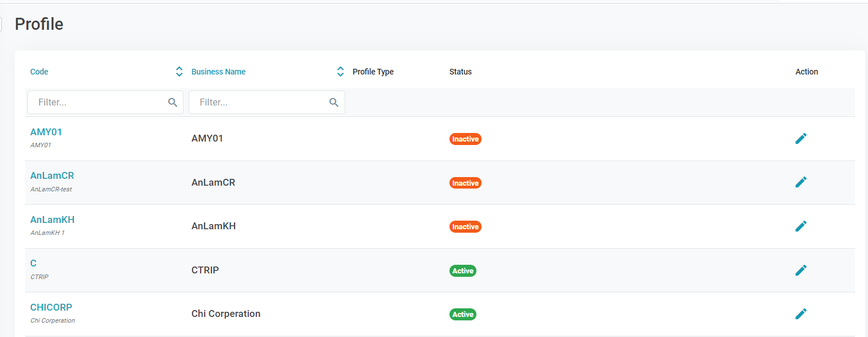Open the AMY01 code link
The height and width of the screenshot is (337, 868).
tap(46, 132)
